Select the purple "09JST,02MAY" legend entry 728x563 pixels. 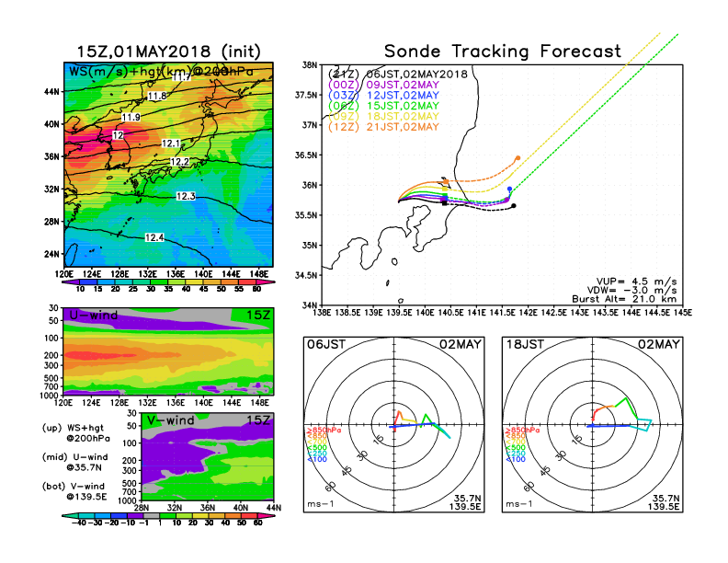click(403, 85)
